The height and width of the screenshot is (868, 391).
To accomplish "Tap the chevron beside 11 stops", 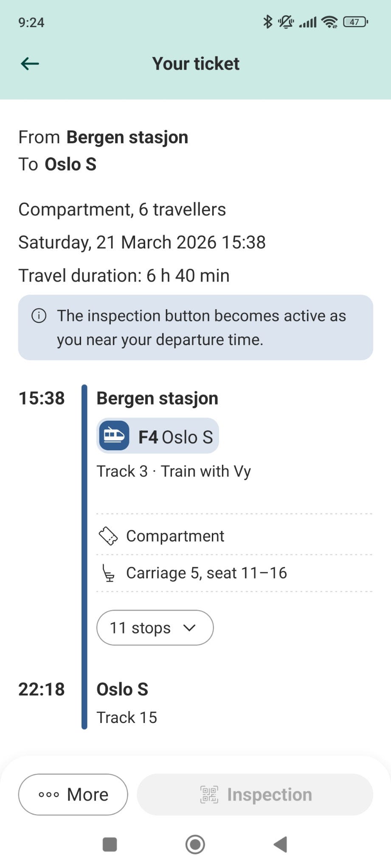I will [189, 628].
